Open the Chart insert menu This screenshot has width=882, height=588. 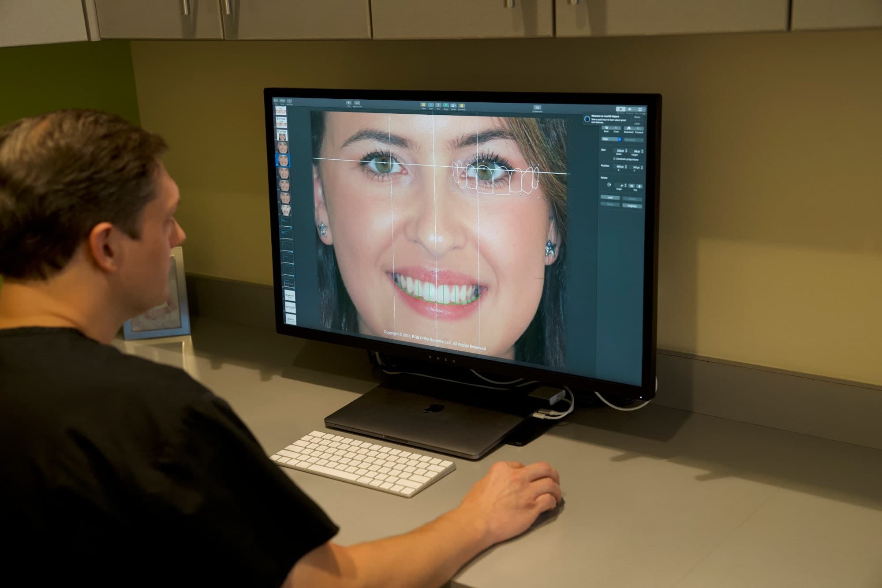(430, 105)
